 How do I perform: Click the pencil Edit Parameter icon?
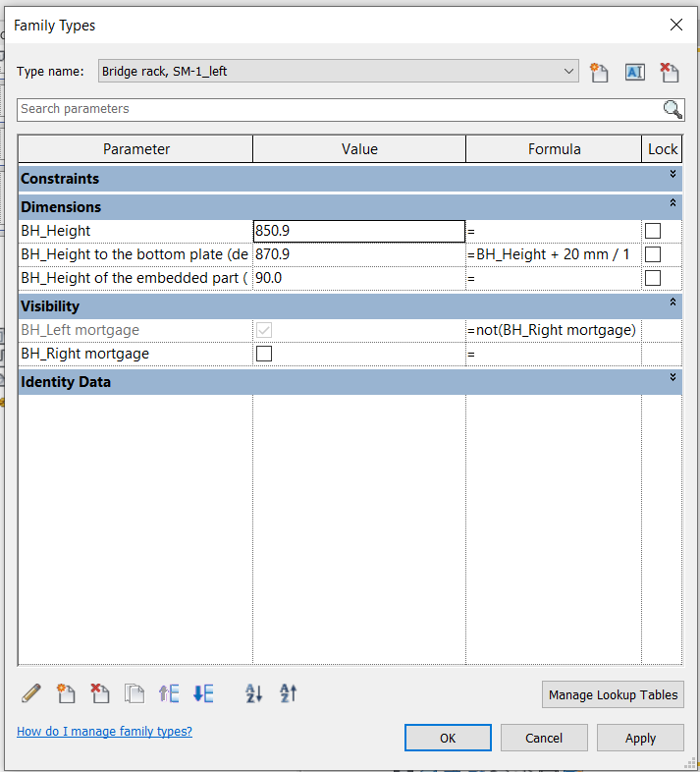pyautogui.click(x=30, y=693)
